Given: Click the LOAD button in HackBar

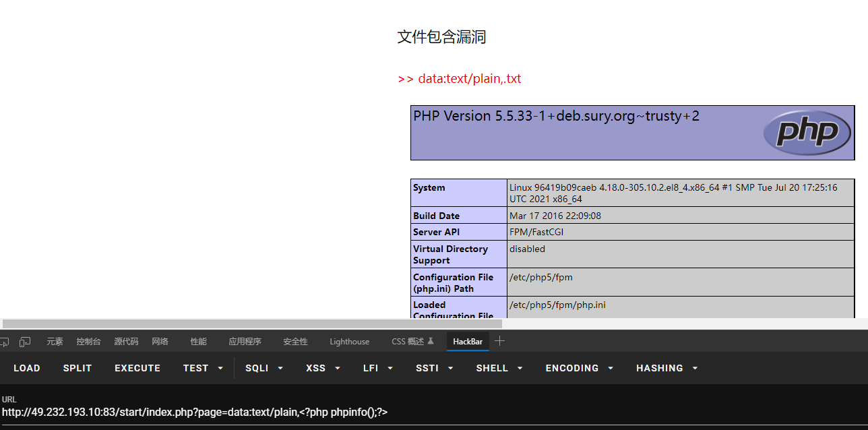Looking at the screenshot, I should point(27,368).
